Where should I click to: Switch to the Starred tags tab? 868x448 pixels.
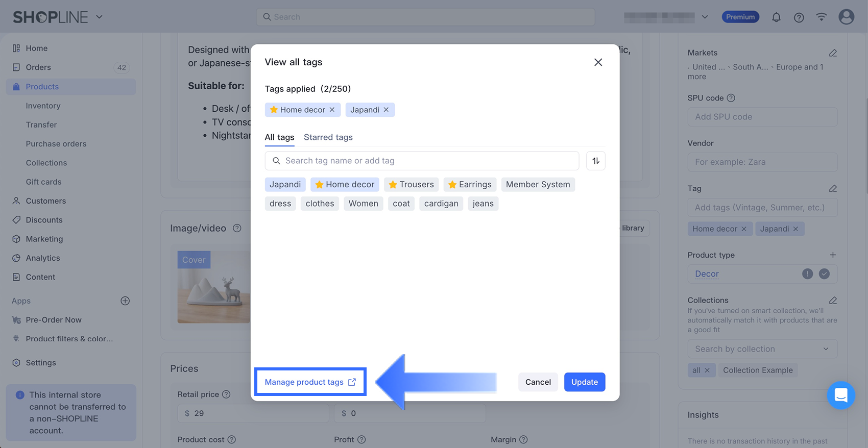click(328, 137)
